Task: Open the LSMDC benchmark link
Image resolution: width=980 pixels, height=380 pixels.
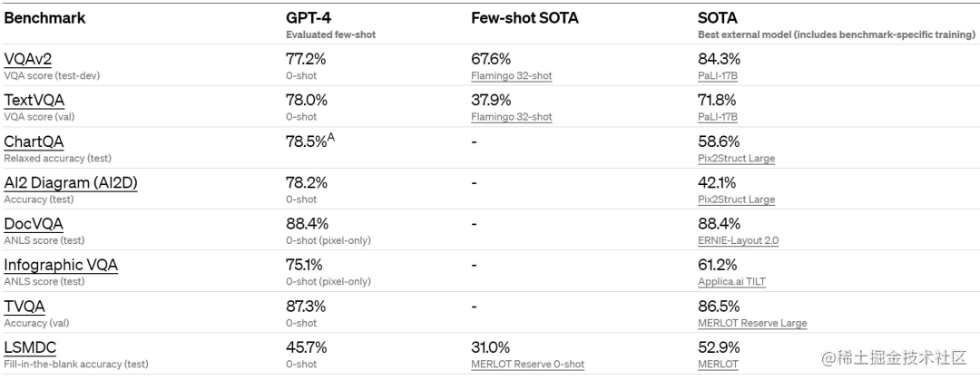Action: (x=29, y=347)
